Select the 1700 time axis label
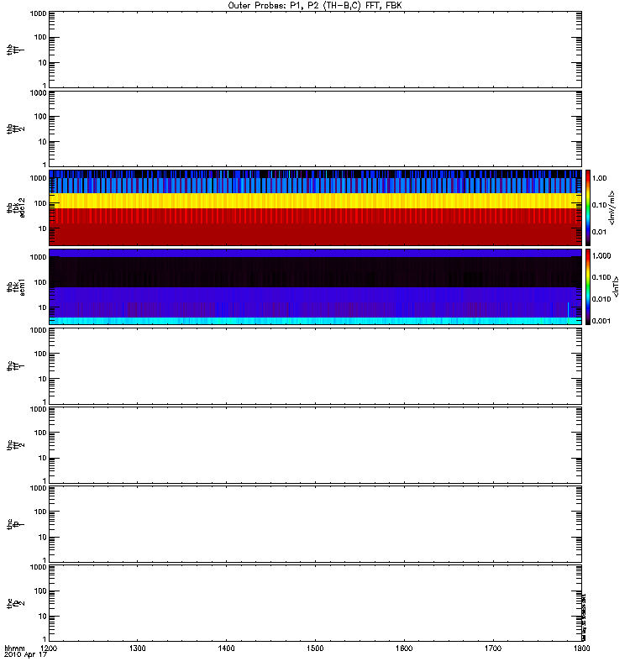This screenshot has height=672, width=630. (493, 648)
